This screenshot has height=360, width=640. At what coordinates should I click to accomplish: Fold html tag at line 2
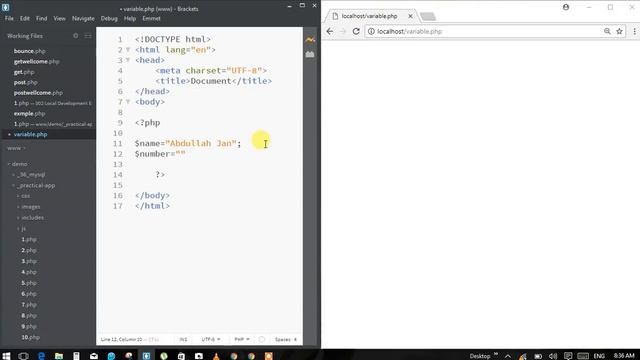click(x=128, y=49)
